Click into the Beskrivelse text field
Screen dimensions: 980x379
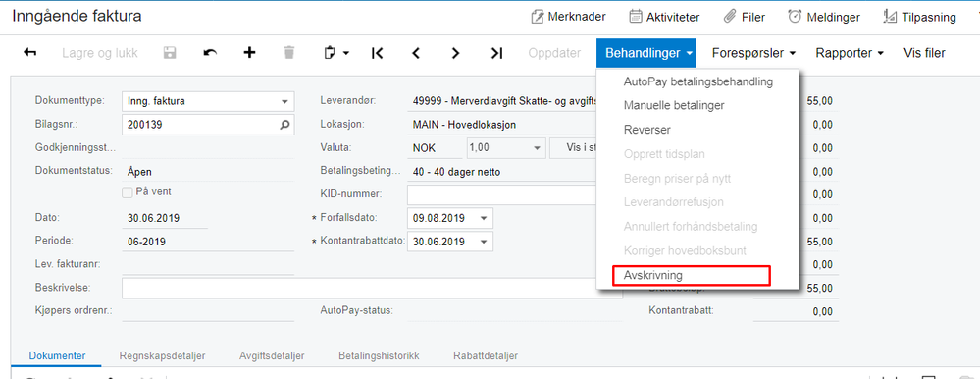coord(372,289)
